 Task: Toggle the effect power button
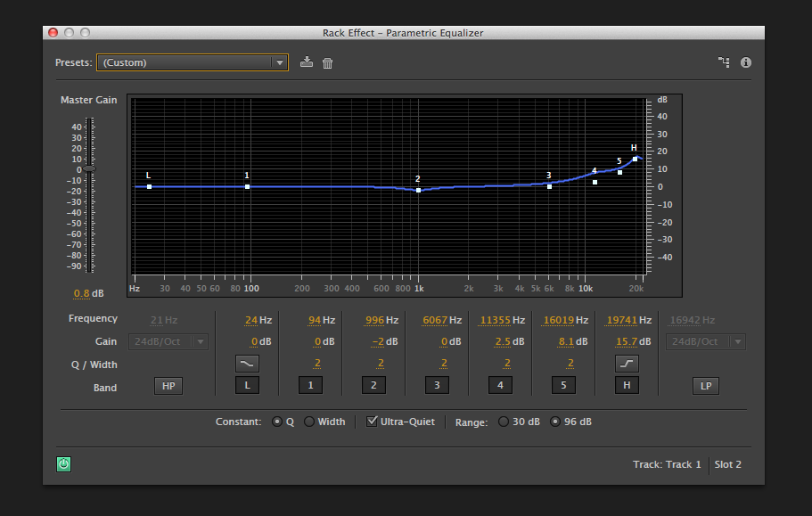[x=62, y=464]
